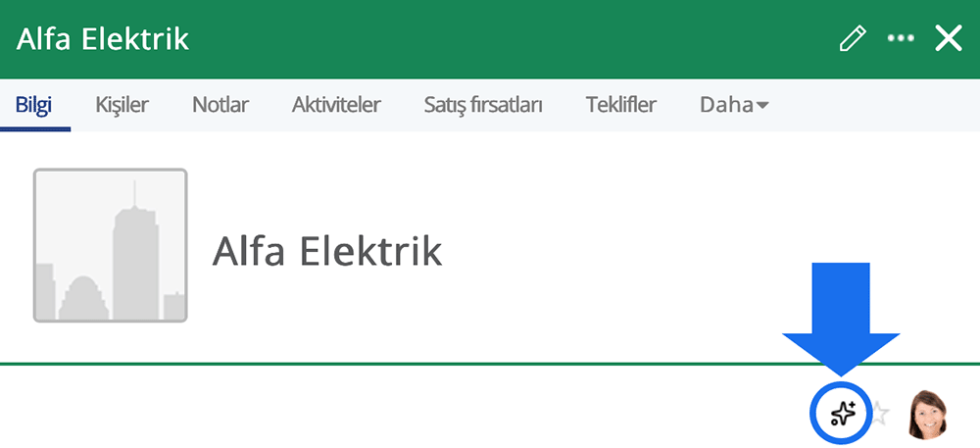This screenshot has height=448, width=980.
Task: Click the Alfa Elektrik title in green header
Action: pos(103,39)
